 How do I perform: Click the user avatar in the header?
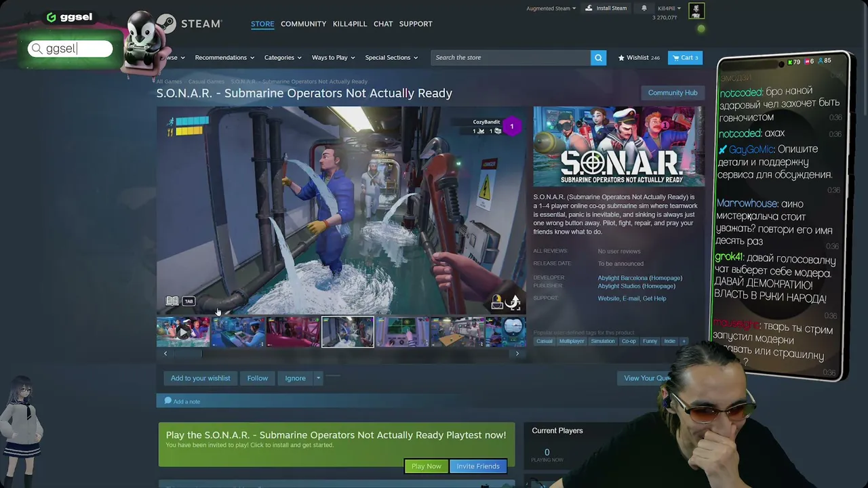tap(696, 10)
